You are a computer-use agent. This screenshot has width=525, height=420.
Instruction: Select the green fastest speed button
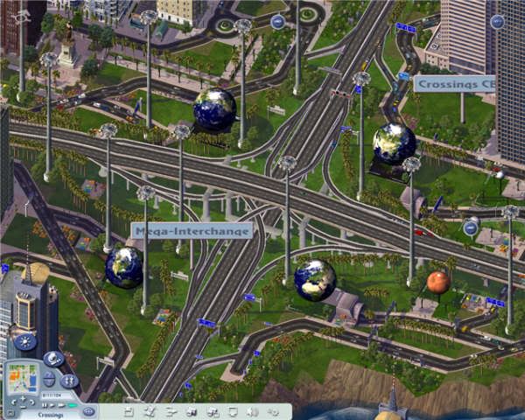(x=73, y=405)
